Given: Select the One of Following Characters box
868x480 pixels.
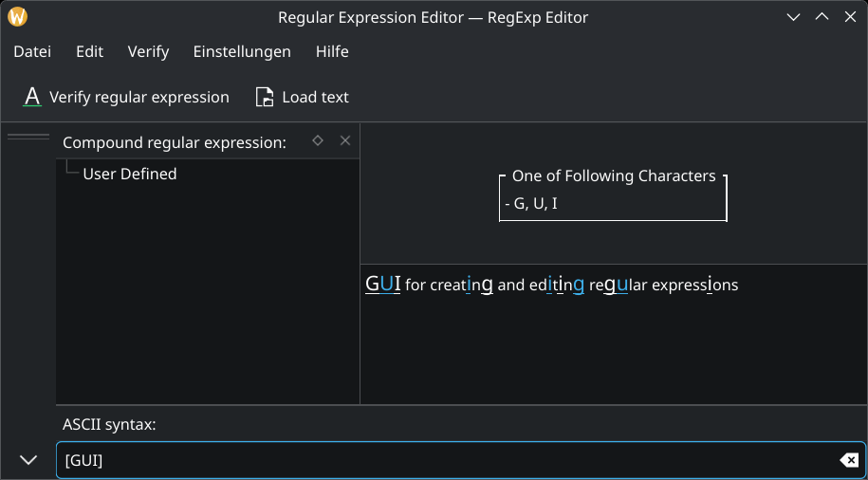Looking at the screenshot, I should 613,196.
